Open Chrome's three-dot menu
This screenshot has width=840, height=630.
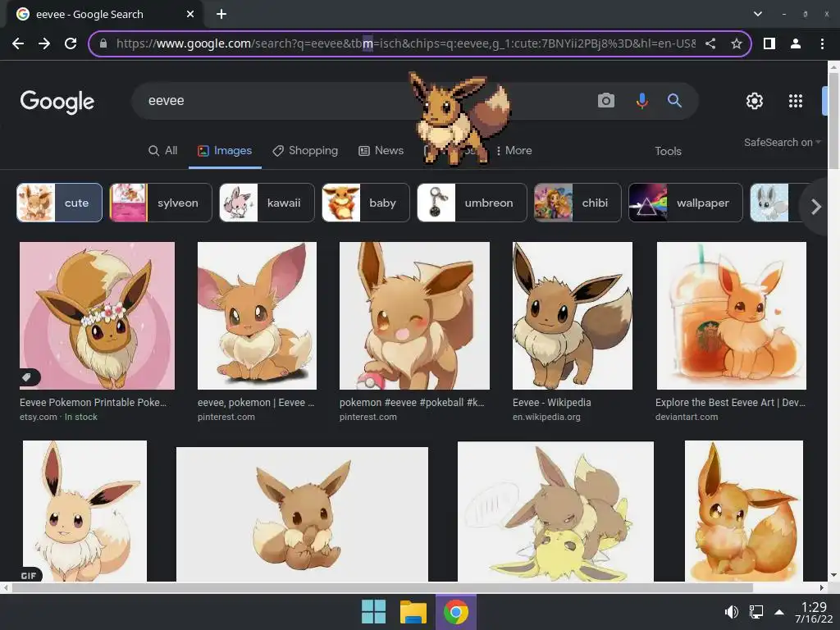point(822,43)
